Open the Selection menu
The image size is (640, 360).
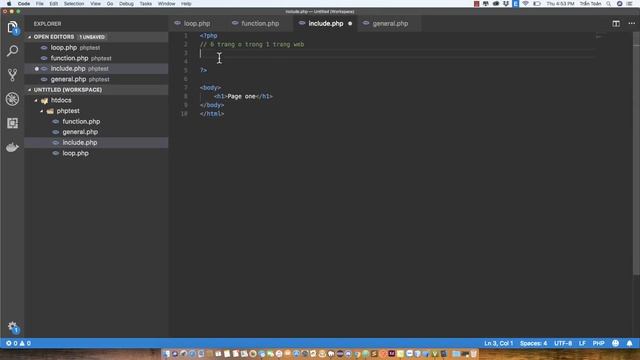click(74, 4)
